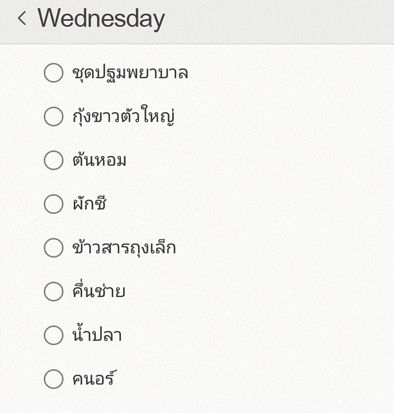Image resolution: width=394 pixels, height=413 pixels.
Task: Open the ผักชี entry text
Action: [89, 202]
